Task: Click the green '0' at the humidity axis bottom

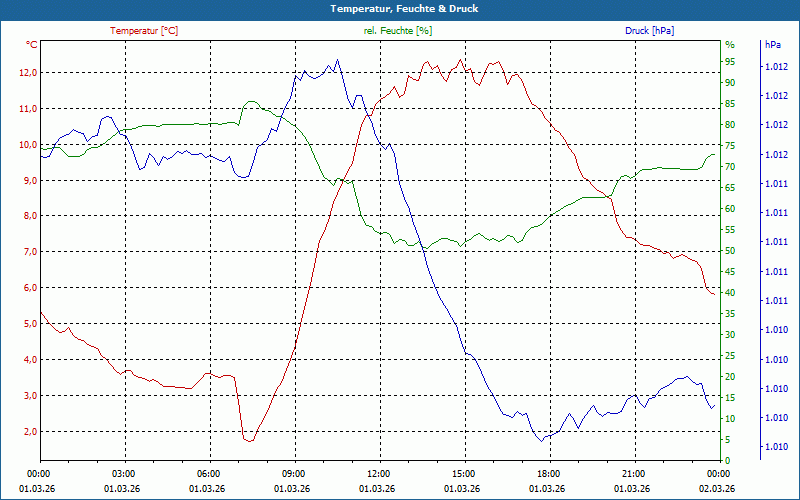Action: tap(728, 461)
